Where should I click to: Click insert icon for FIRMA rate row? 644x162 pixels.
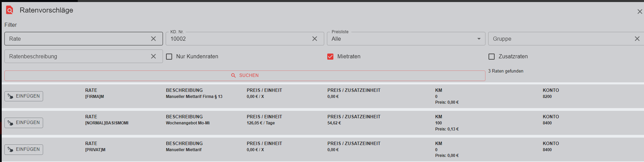[11, 96]
